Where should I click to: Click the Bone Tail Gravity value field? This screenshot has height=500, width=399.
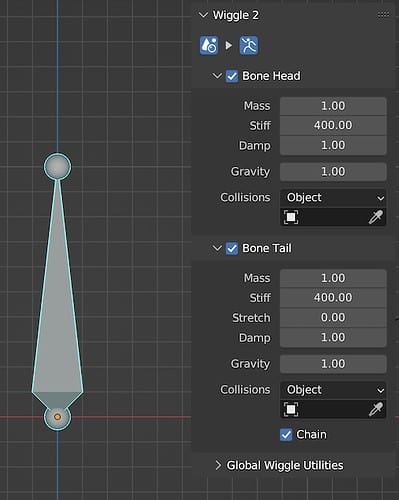tap(333, 364)
